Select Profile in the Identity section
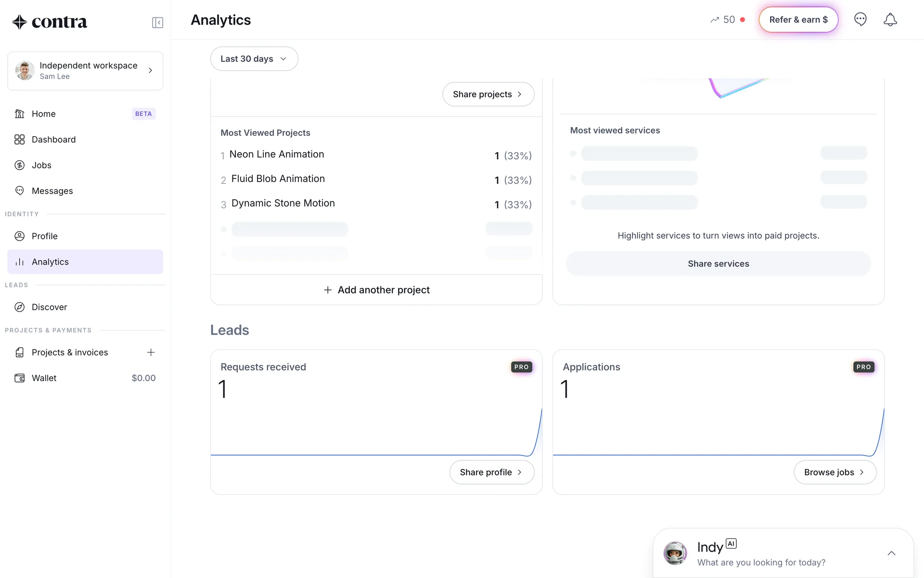The height and width of the screenshot is (578, 924). [44, 236]
